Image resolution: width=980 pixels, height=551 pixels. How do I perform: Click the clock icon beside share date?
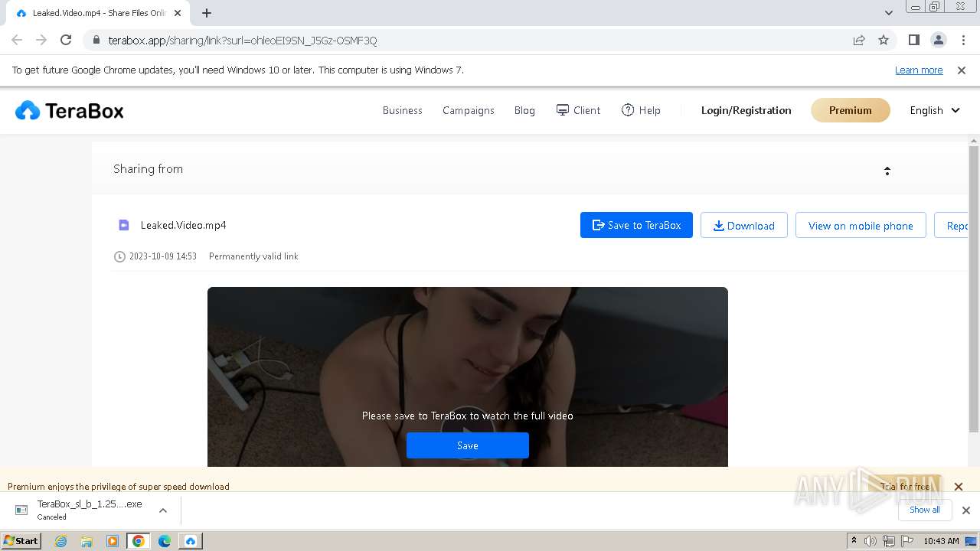tap(119, 256)
